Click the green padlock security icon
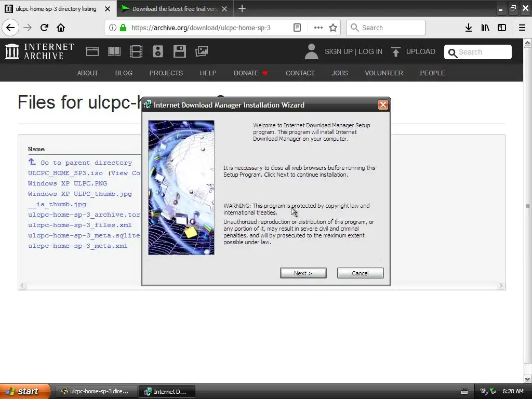This screenshot has height=399, width=532. [x=123, y=28]
